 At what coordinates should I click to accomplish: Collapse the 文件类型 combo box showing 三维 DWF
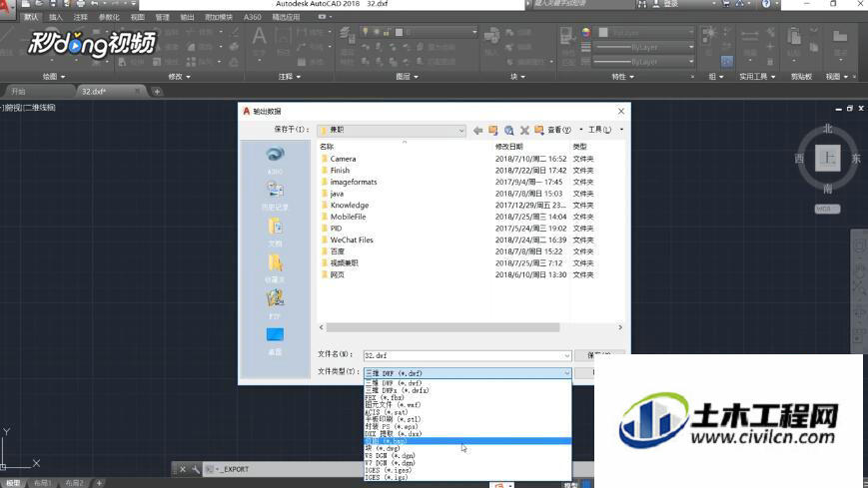467,373
